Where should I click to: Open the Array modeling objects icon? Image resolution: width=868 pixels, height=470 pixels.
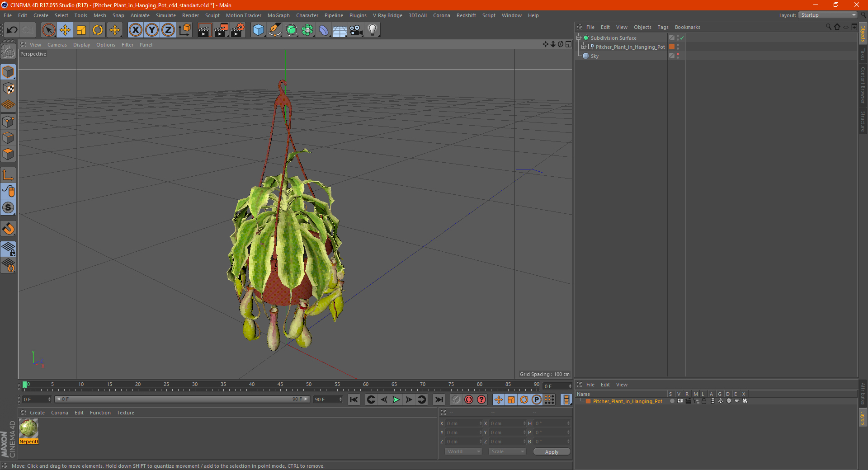click(307, 30)
